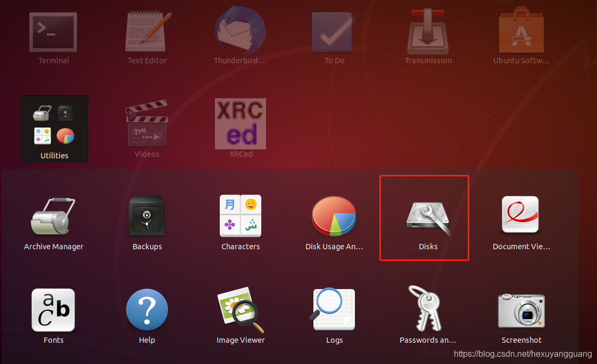Collapse the Utilities folder

point(54,129)
